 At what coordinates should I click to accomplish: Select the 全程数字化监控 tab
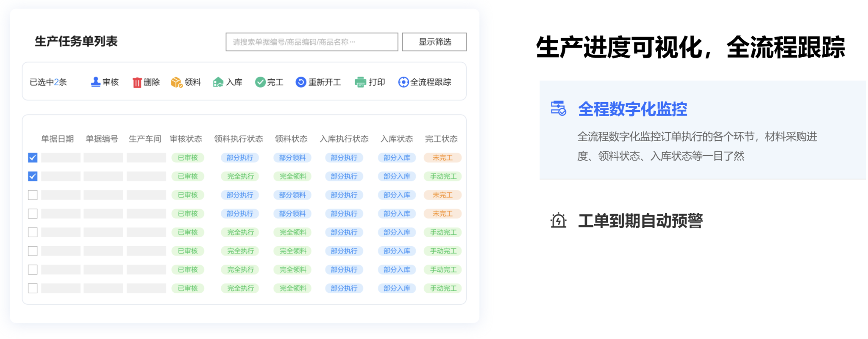coord(632,109)
